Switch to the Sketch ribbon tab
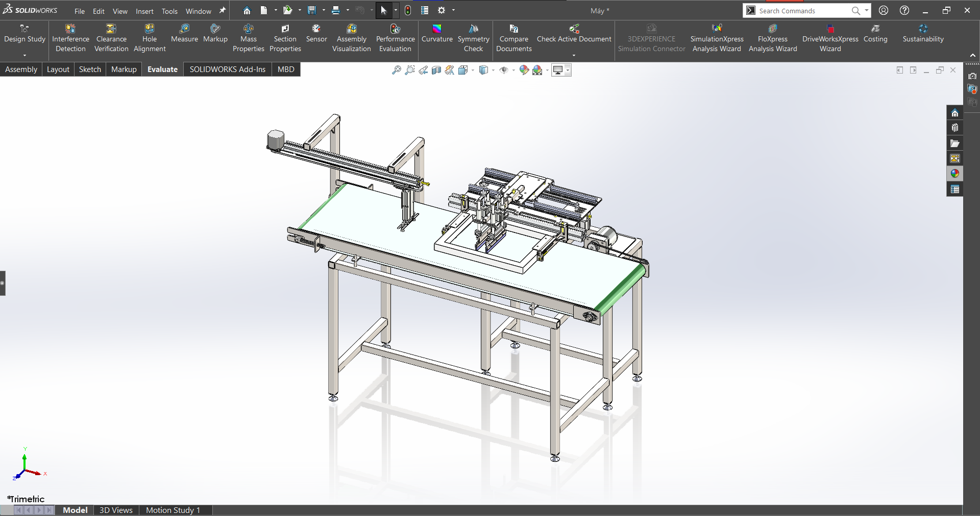The image size is (980, 516). (x=90, y=69)
